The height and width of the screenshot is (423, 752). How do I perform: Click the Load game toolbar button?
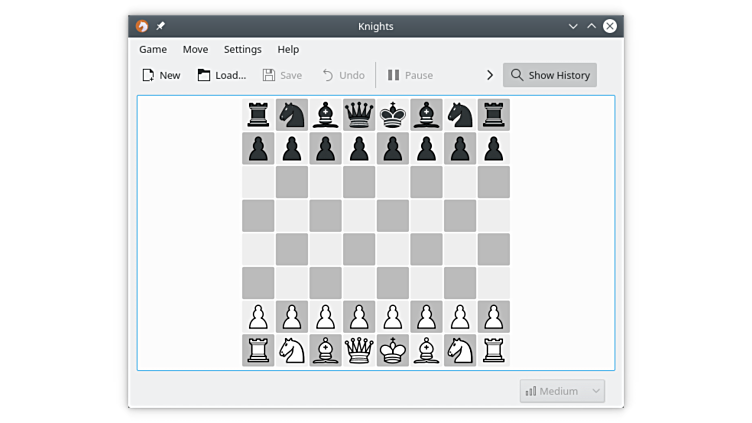pos(221,75)
